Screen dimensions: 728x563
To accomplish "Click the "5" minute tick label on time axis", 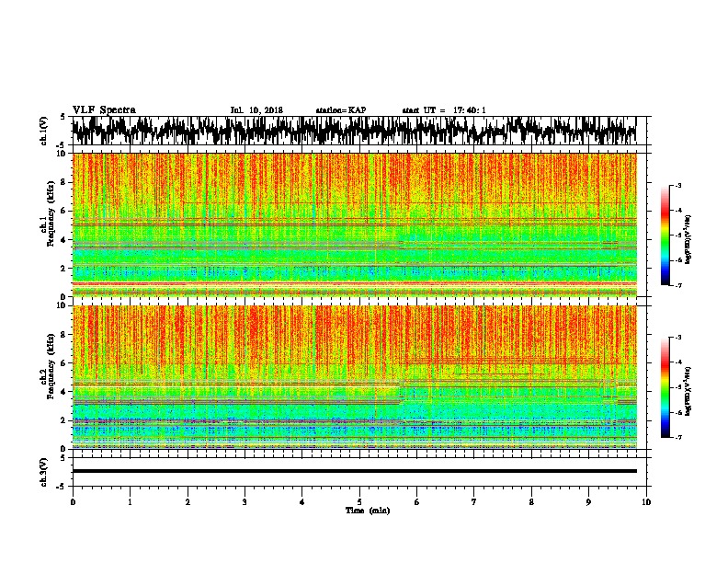I will tap(359, 502).
